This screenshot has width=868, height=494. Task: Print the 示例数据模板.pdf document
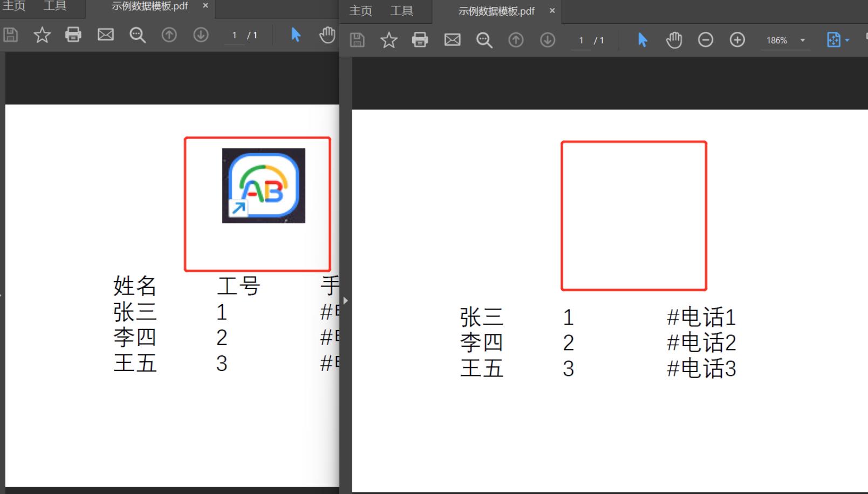(420, 39)
